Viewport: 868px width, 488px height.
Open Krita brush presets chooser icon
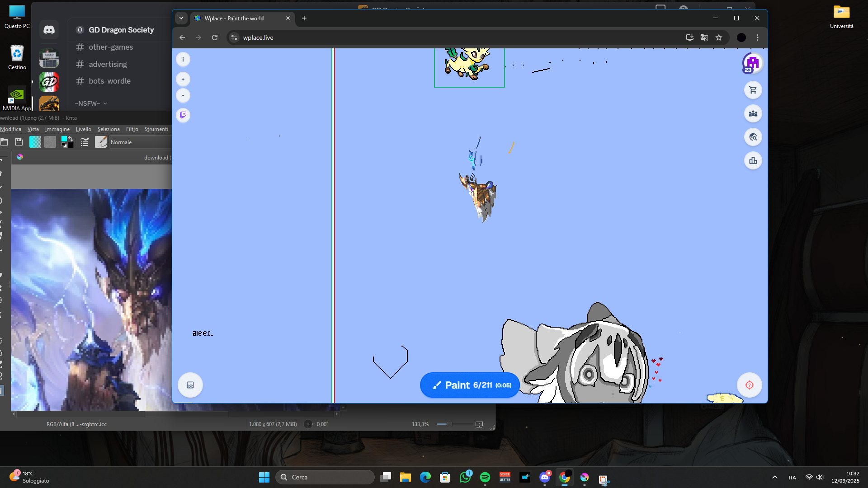[101, 142]
